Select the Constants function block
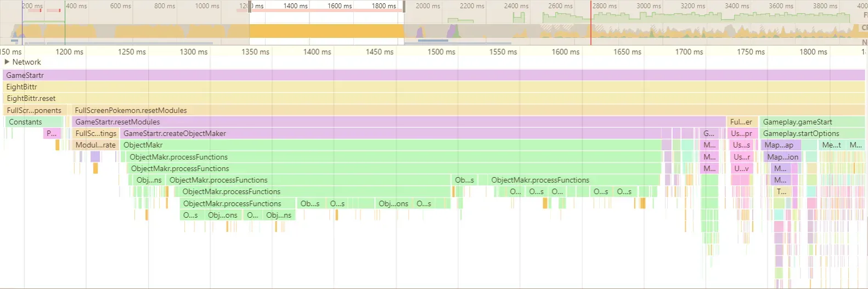868x289 pixels. pos(34,122)
